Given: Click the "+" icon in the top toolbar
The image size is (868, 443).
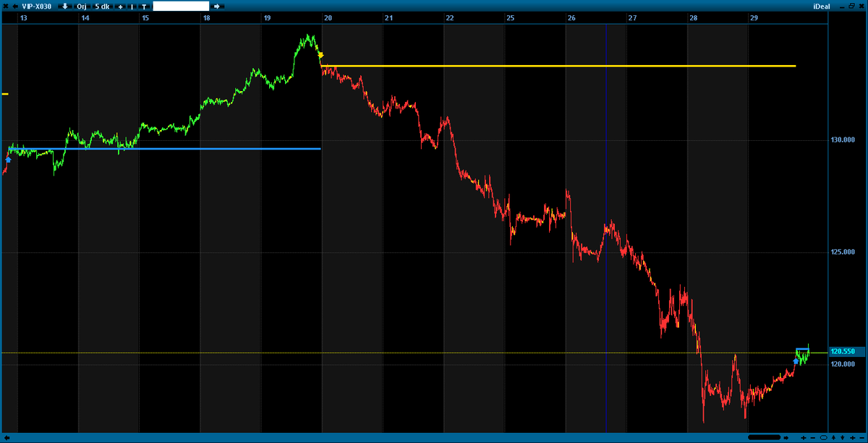Looking at the screenshot, I should (120, 6).
